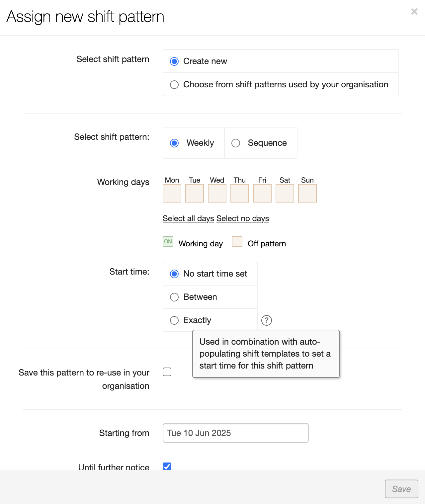
Task: Select the Sequence pattern type
Action: click(x=236, y=143)
